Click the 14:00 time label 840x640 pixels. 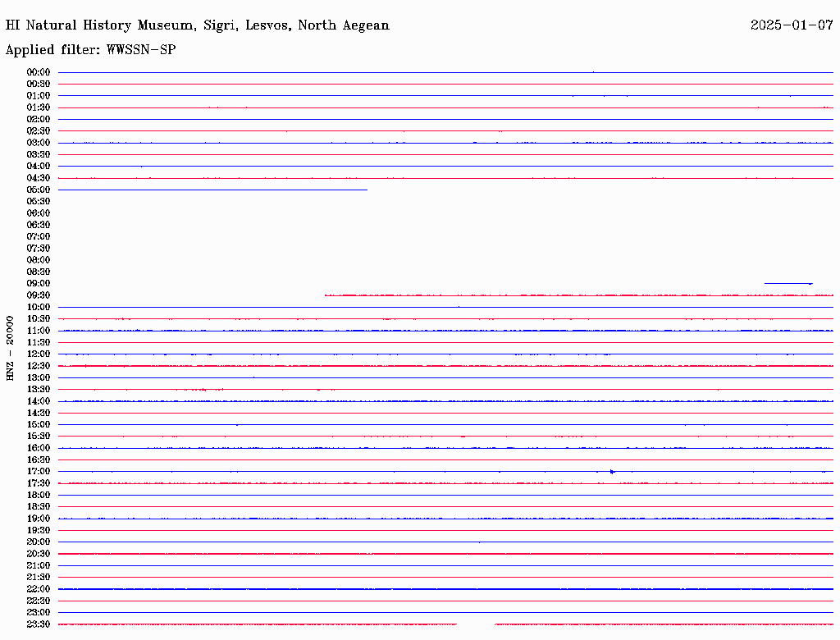point(38,401)
